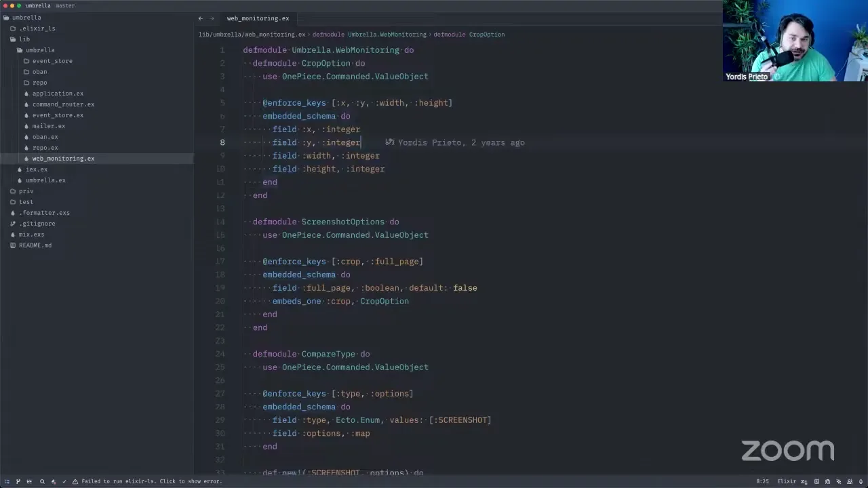Viewport: 868px width, 488px height.
Task: Open the git panel icon in status bar
Action: point(18,481)
